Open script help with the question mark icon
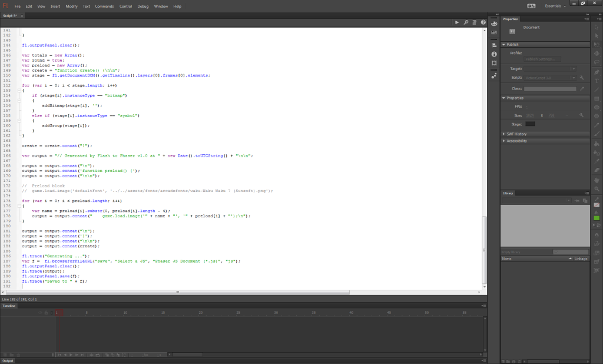603x364 pixels. pyautogui.click(x=483, y=22)
